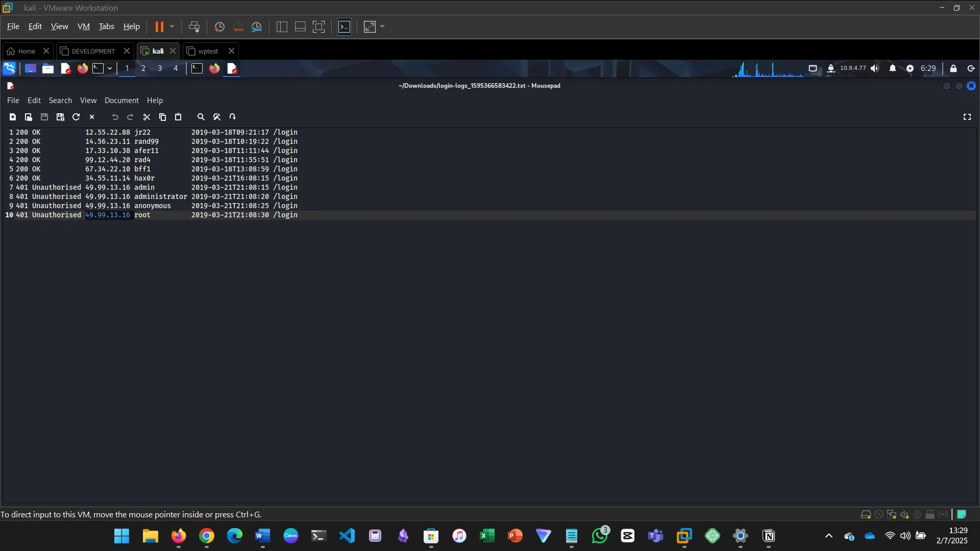Screen dimensions: 980x551
Task: Switch to the wptest VM tab
Action: (207, 51)
